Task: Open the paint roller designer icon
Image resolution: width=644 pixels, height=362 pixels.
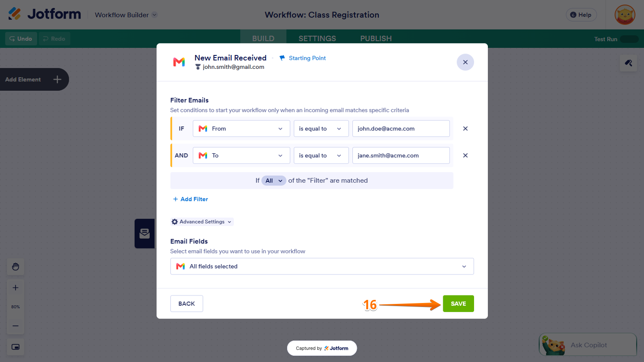Action: coord(628,63)
